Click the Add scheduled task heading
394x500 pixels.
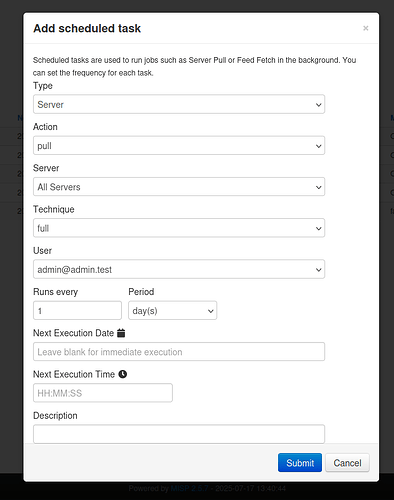coord(87,28)
